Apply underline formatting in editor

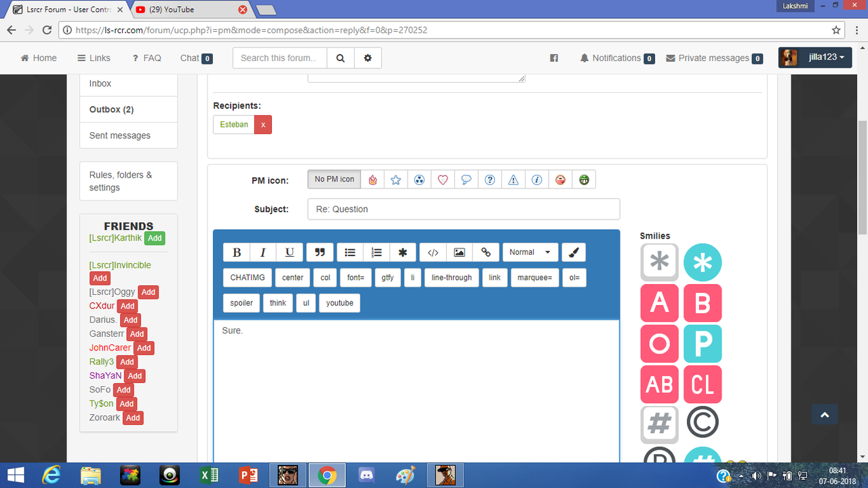[290, 252]
